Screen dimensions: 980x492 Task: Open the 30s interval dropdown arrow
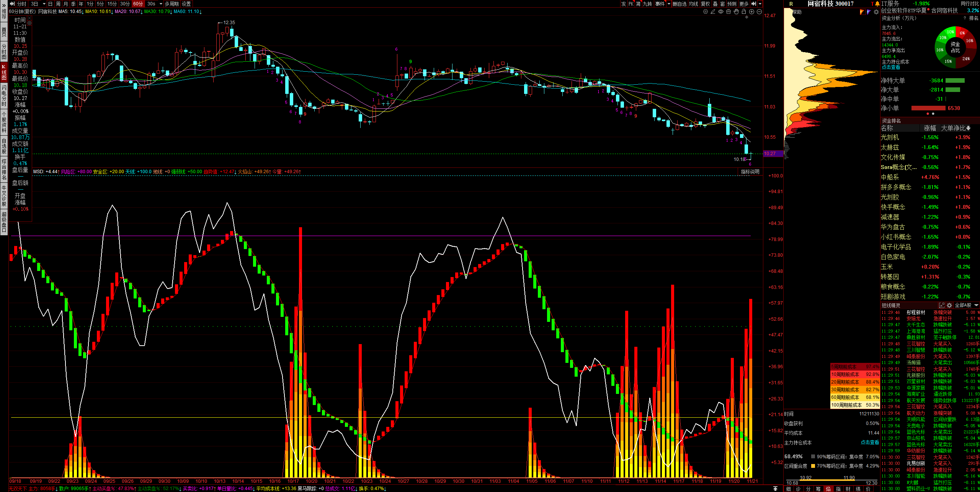(161, 4)
